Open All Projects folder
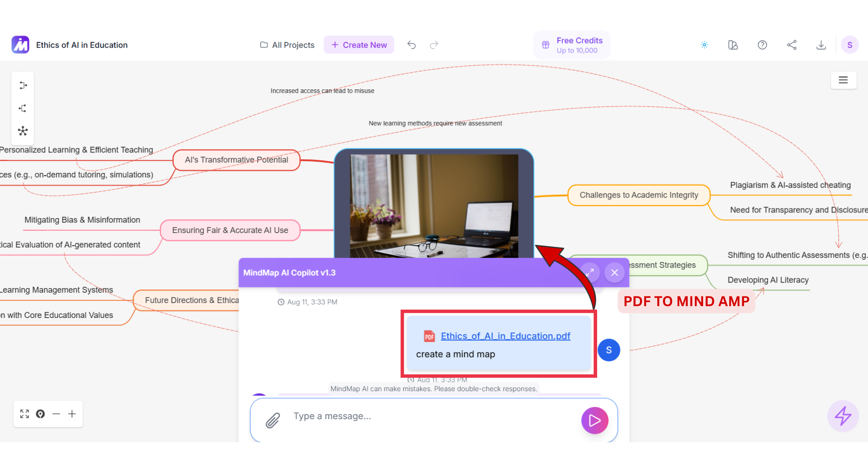The width and height of the screenshot is (868, 473). tap(288, 45)
